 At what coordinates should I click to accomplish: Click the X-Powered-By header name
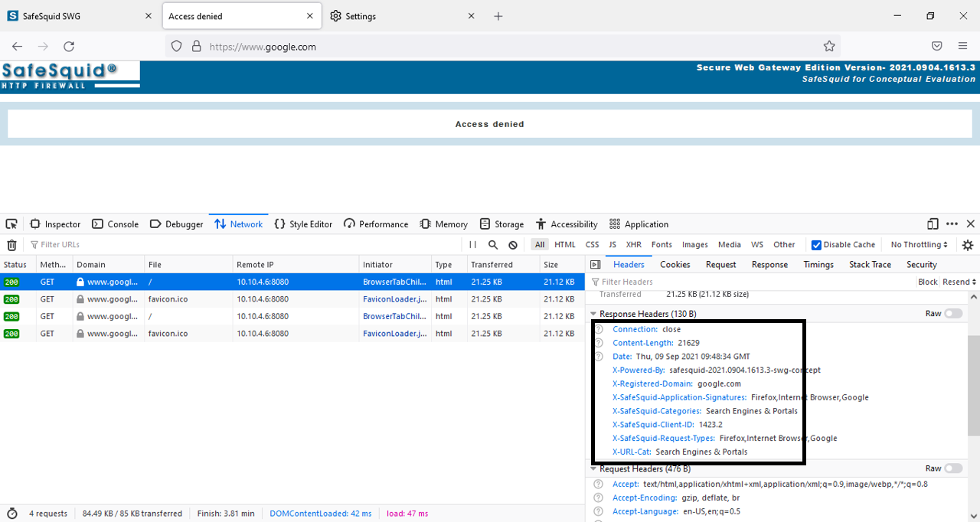pyautogui.click(x=639, y=370)
